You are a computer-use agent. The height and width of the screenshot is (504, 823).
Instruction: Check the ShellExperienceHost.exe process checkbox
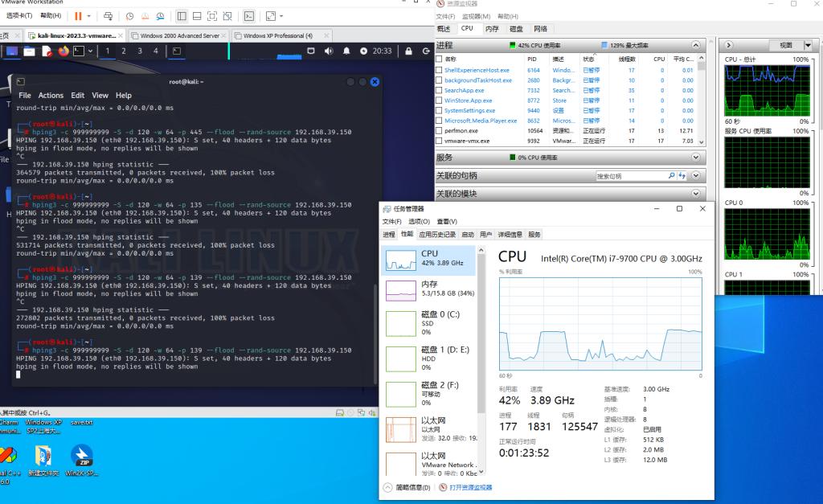(x=439, y=70)
